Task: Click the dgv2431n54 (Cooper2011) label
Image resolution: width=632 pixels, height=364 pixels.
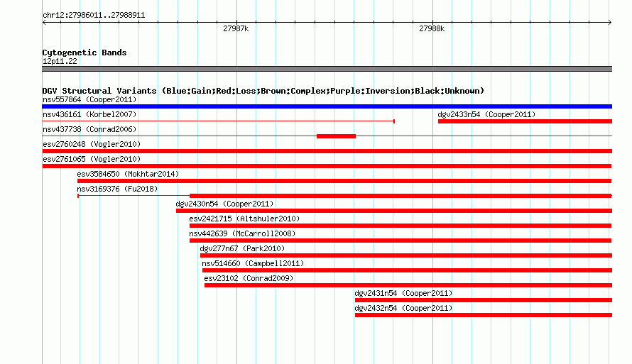Action: click(403, 293)
